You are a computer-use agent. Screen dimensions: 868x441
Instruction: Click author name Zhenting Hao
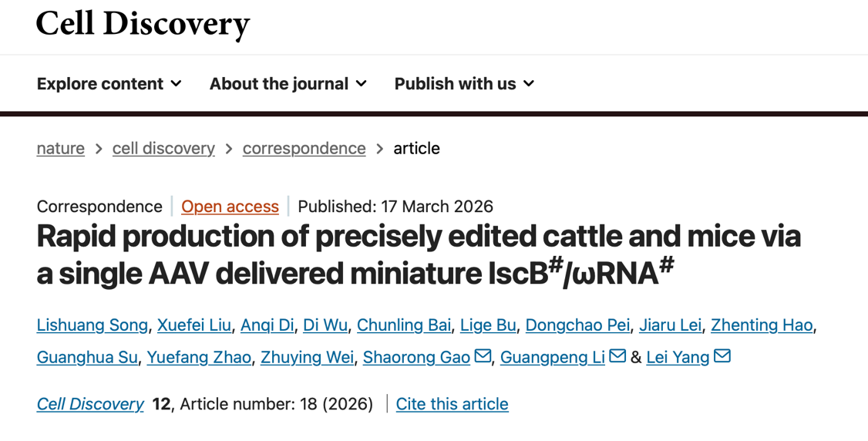(x=762, y=325)
